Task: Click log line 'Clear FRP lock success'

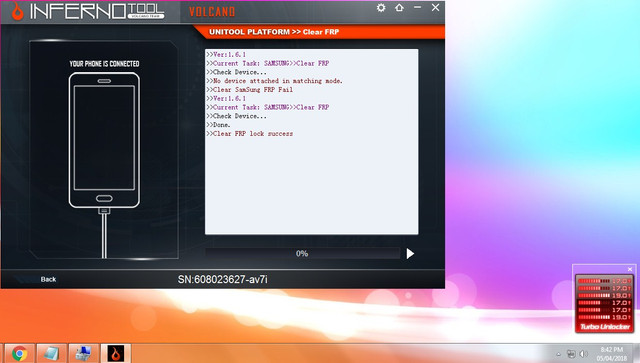Action: point(249,134)
